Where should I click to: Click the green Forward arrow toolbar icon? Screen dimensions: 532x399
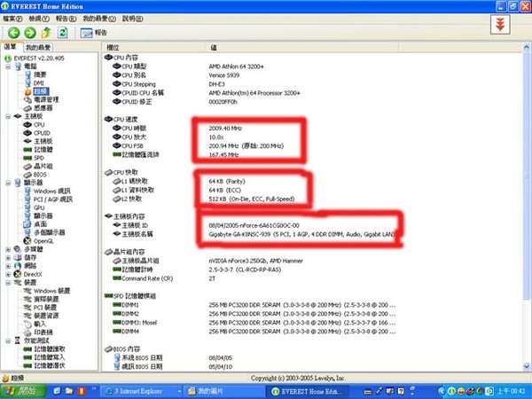click(x=30, y=33)
